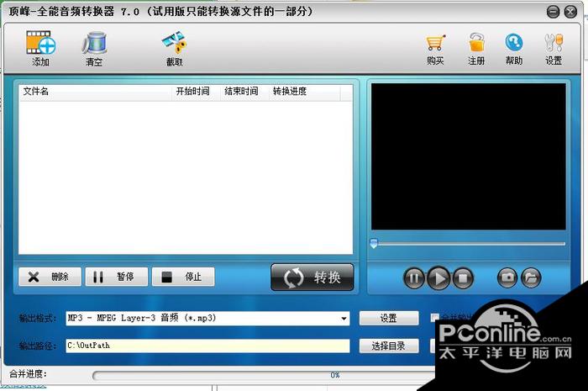Click the 清空 clear list icon

click(94, 49)
